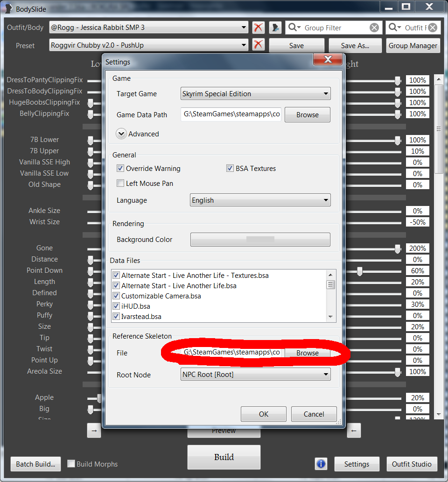The height and width of the screenshot is (482, 448).
Task: Toggle Override Warning checkbox
Action: [120, 168]
